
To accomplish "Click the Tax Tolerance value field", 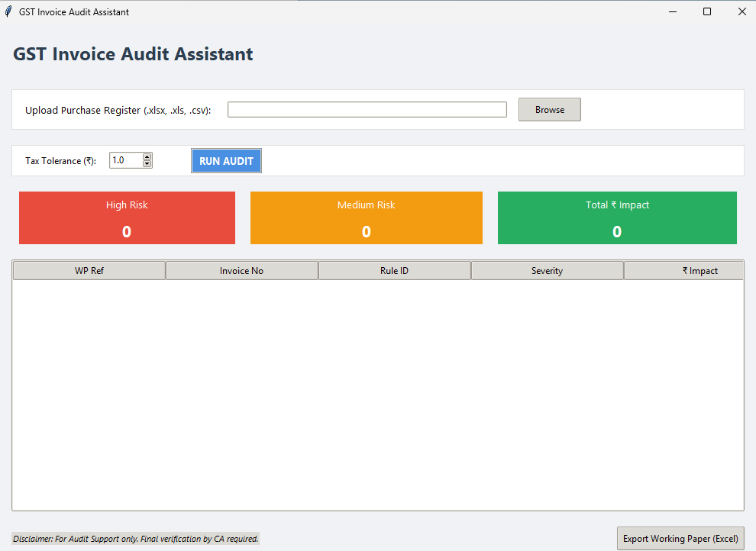I will click(x=125, y=160).
